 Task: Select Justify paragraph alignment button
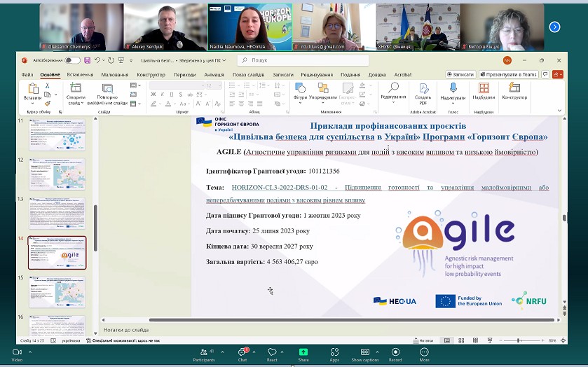pyautogui.click(x=259, y=104)
